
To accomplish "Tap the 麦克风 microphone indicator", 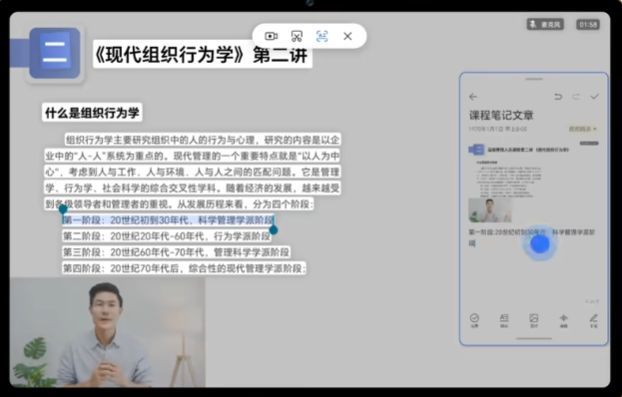I will pos(545,25).
